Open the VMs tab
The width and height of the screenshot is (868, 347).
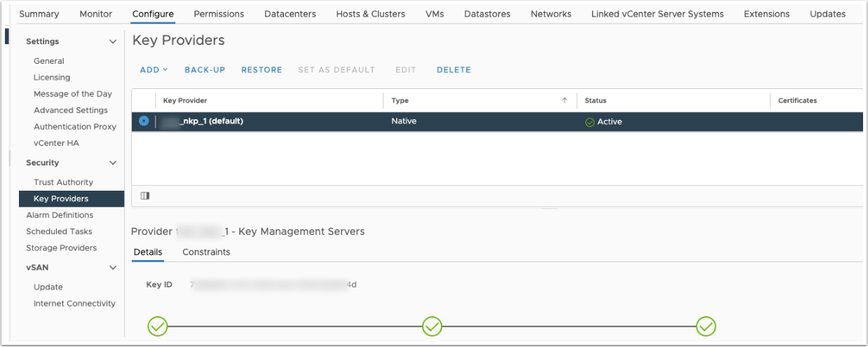click(435, 14)
